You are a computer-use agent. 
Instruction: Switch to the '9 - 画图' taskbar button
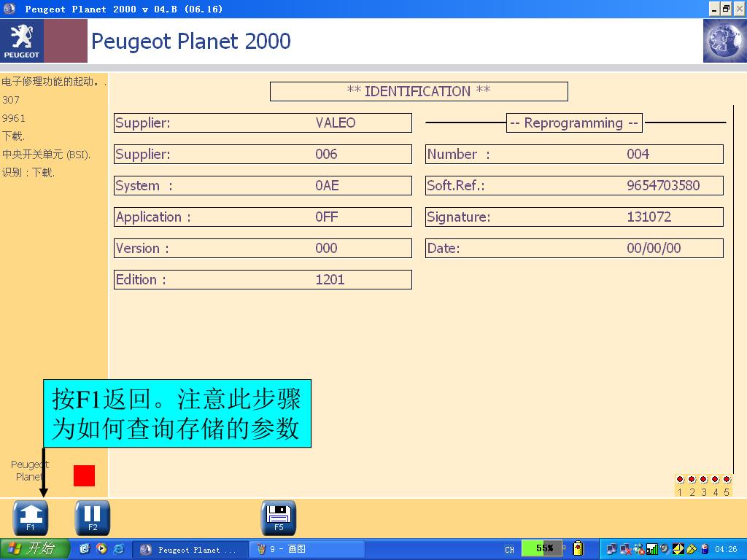(308, 550)
